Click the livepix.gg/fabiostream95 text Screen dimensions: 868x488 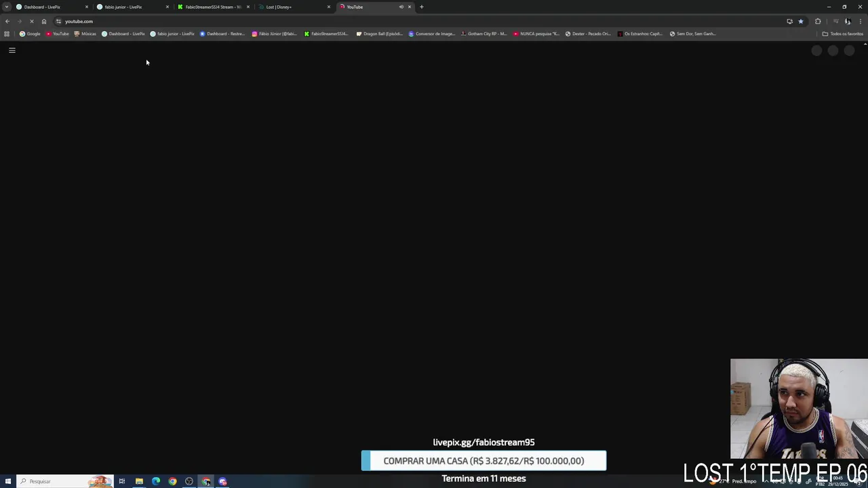[484, 442]
